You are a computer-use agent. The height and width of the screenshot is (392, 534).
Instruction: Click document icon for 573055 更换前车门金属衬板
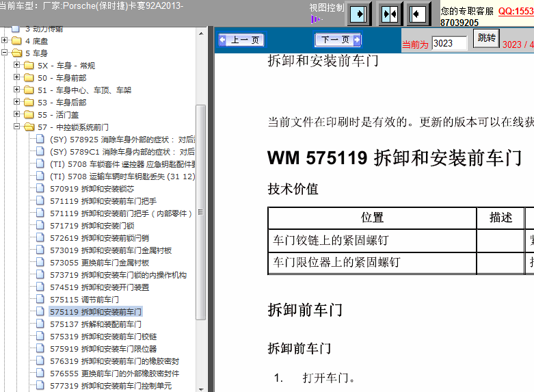[x=40, y=262]
